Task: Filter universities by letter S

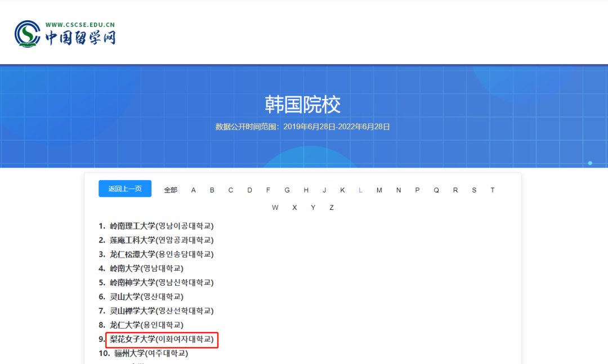Action: [474, 190]
